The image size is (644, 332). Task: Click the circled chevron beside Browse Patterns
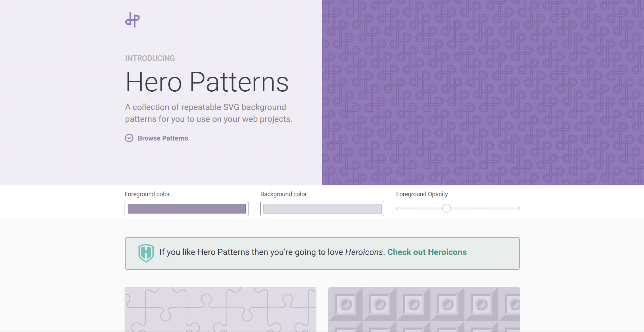pyautogui.click(x=129, y=138)
